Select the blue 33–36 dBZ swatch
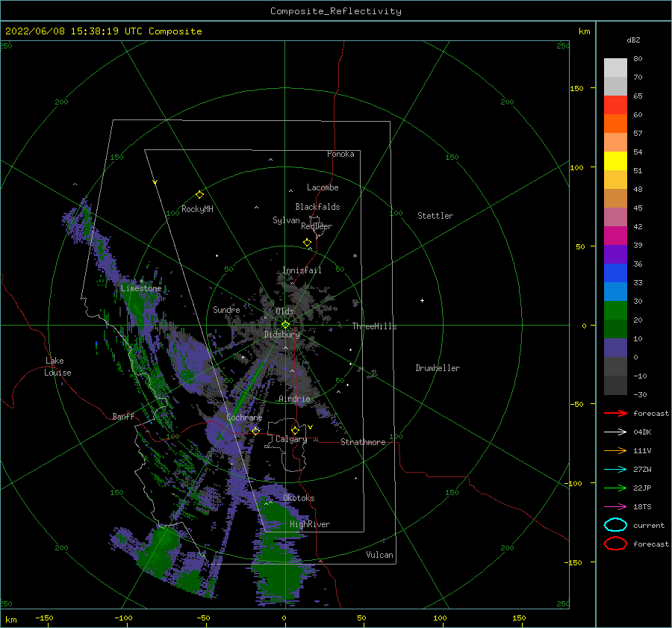 click(615, 273)
